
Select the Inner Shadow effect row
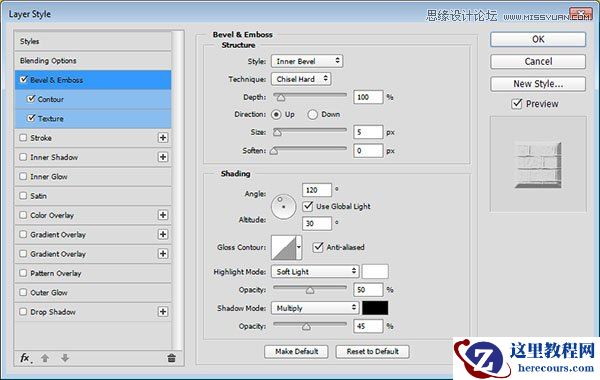(93, 157)
